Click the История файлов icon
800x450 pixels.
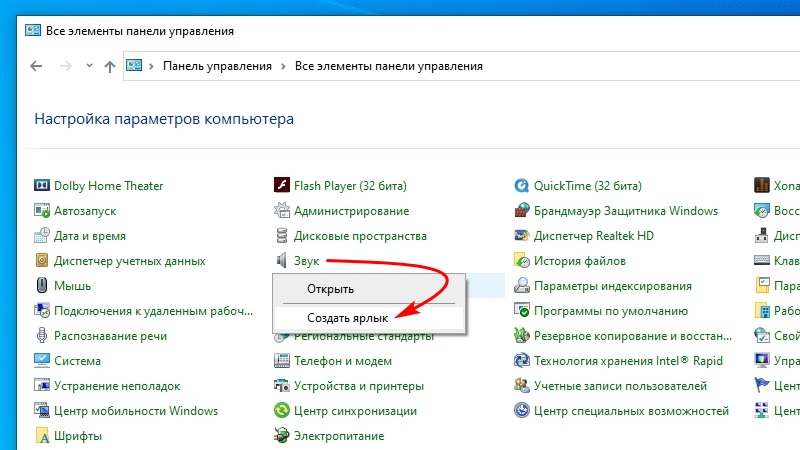click(521, 260)
